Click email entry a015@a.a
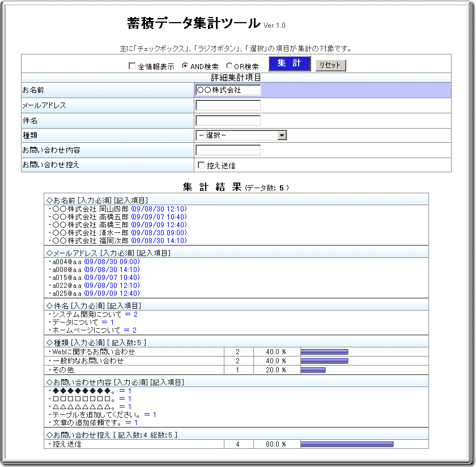The width and height of the screenshot is (476, 467). [x=95, y=277]
